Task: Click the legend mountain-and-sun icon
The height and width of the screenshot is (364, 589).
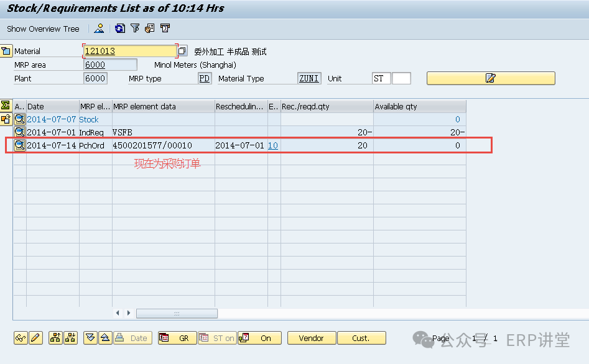Action: click(x=99, y=29)
